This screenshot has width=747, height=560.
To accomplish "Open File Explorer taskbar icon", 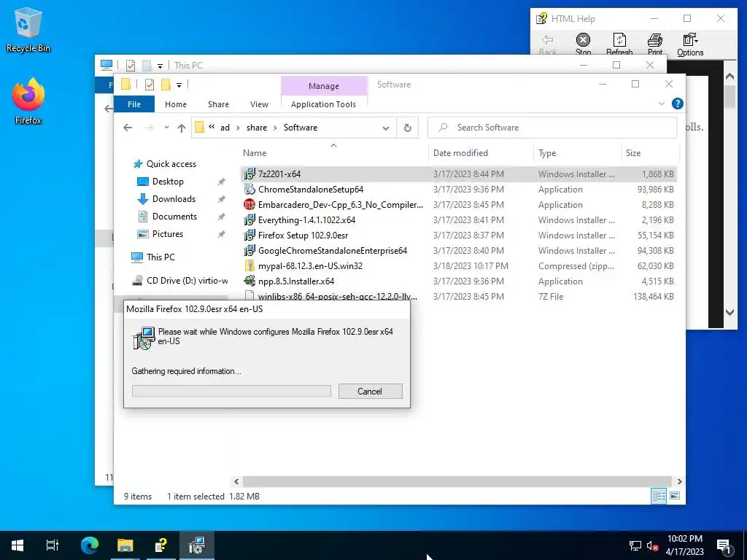I will 125,545.
